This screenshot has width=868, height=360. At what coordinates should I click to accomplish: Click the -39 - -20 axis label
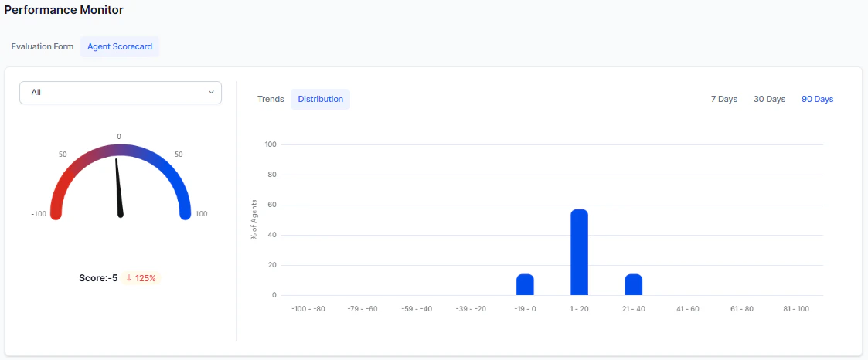coord(471,309)
